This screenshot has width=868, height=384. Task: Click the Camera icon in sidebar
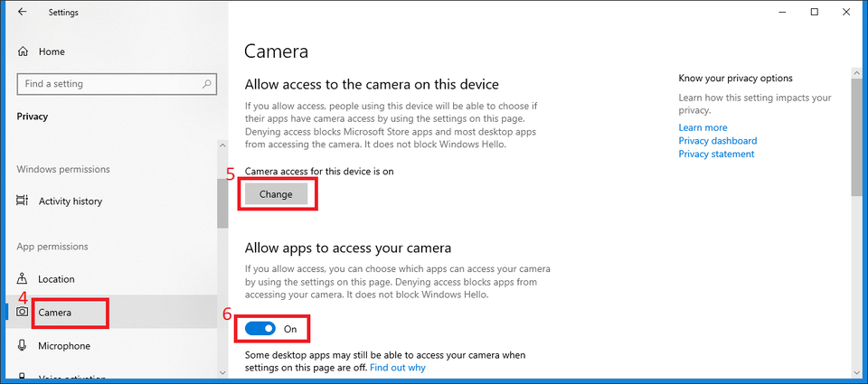click(23, 313)
